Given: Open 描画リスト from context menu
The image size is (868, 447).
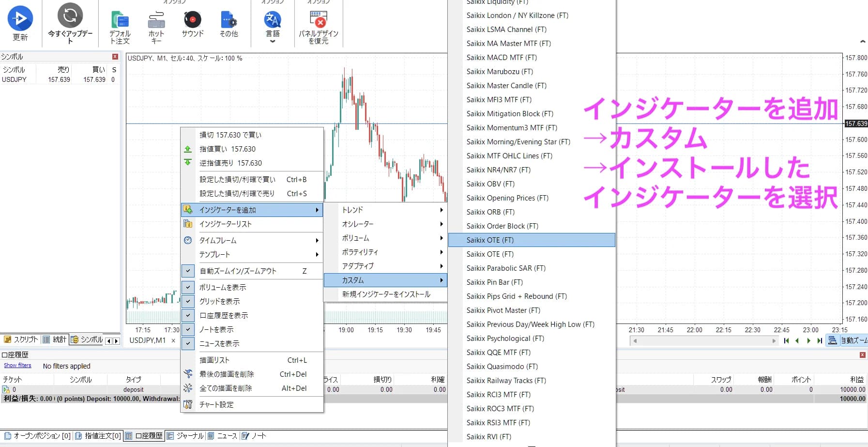Looking at the screenshot, I should click(x=252, y=360).
